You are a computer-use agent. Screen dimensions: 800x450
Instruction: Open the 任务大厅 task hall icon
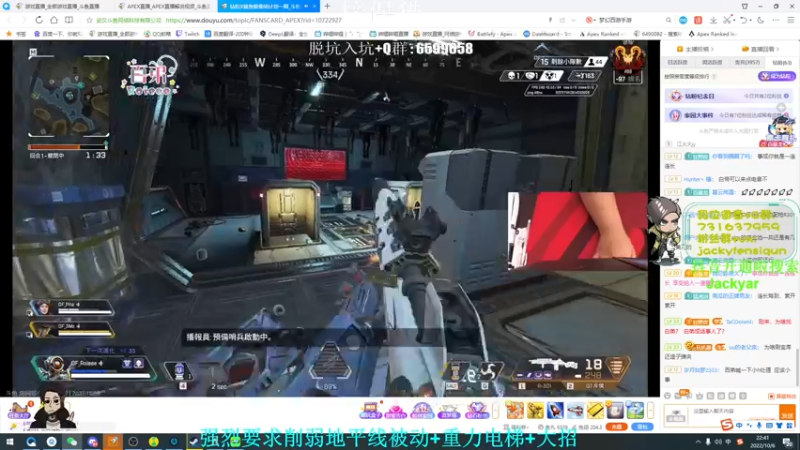point(19,411)
